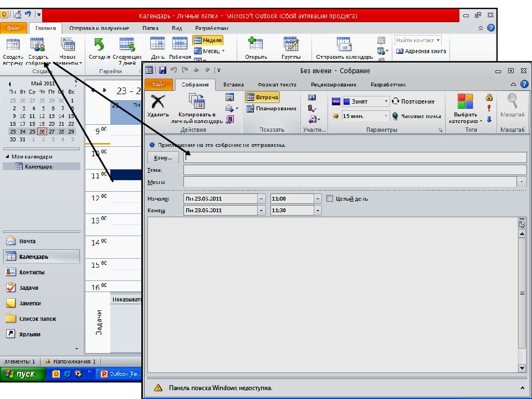
Task: Switch to Планирование scheduling view
Action: coord(272,109)
